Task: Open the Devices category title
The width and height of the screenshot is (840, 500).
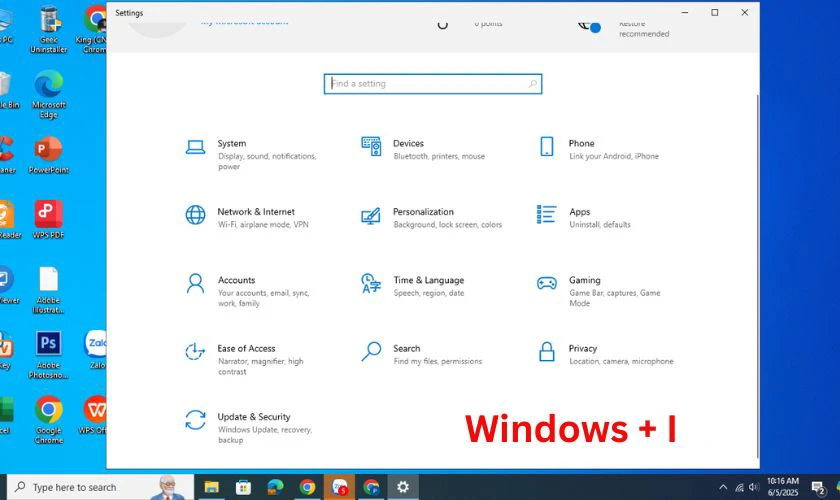Action: coord(408,143)
